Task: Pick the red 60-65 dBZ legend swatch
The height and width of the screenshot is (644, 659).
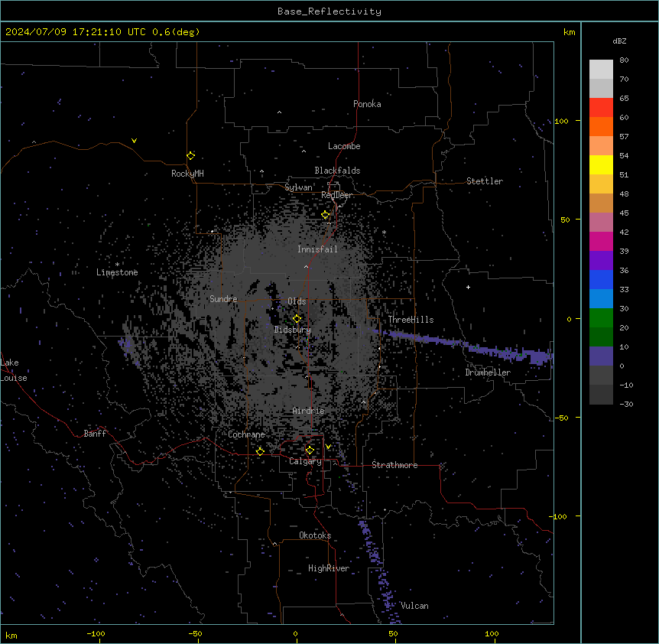Action: [601, 107]
